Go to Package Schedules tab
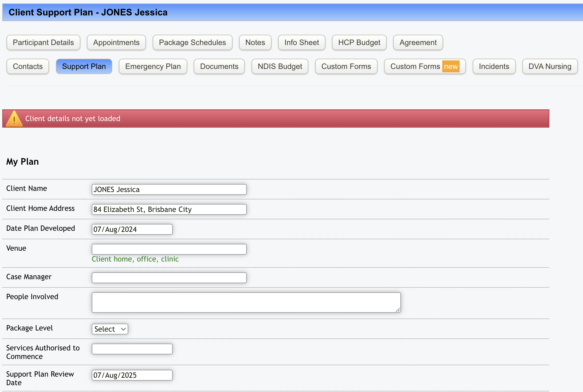The height and width of the screenshot is (392, 583). click(192, 42)
